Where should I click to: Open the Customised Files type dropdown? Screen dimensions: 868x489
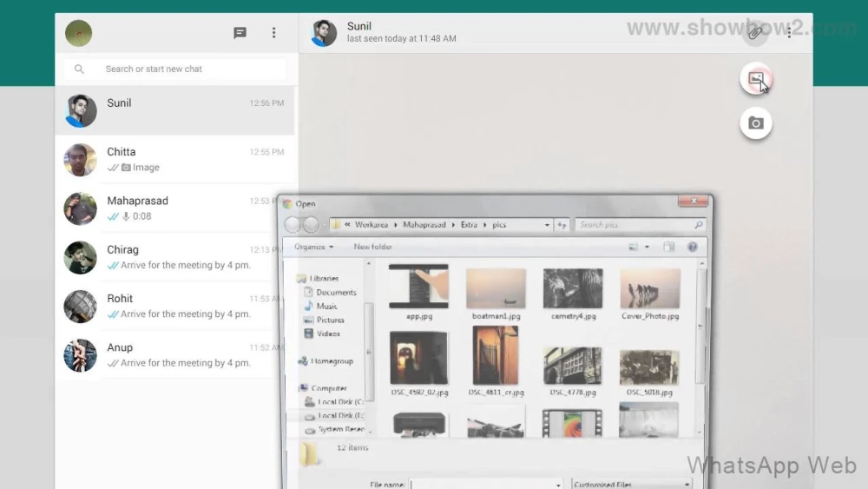coord(631,484)
